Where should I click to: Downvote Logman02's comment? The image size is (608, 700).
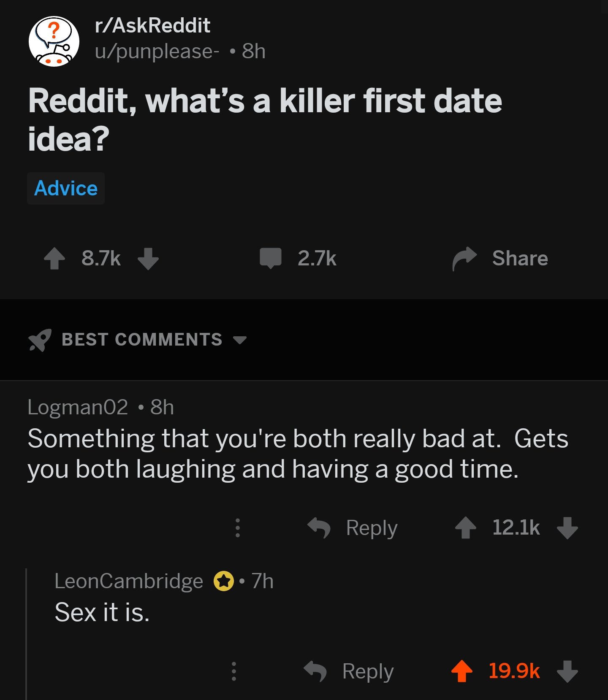(567, 527)
